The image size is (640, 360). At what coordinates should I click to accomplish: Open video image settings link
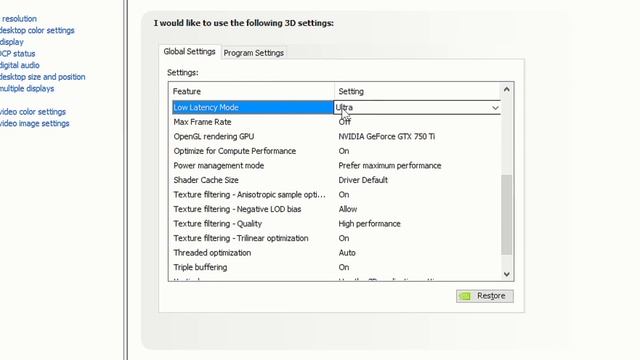point(34,124)
